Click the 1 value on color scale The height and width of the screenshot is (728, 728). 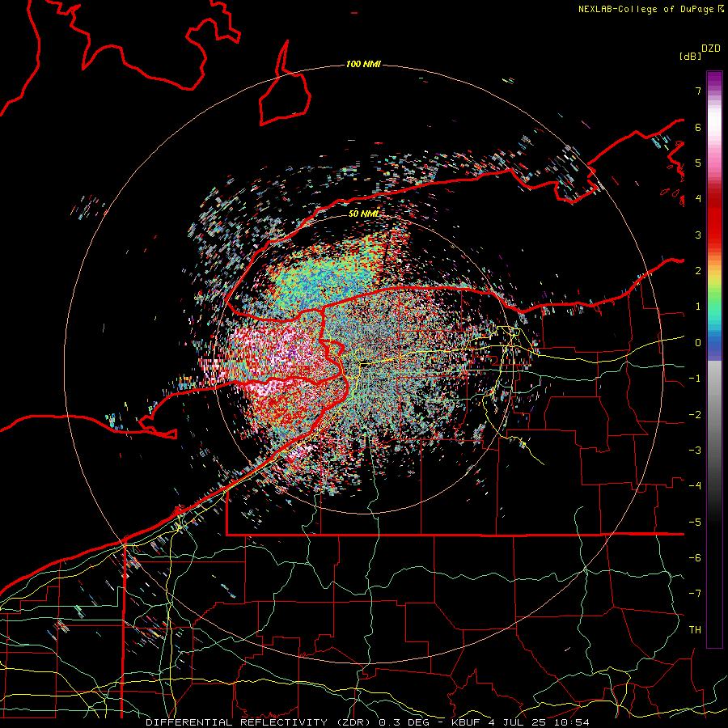tap(698, 307)
